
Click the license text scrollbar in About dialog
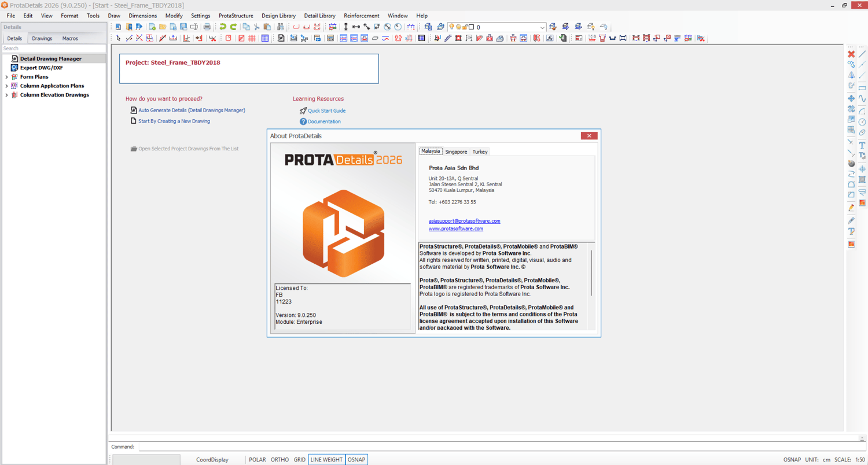tap(591, 273)
